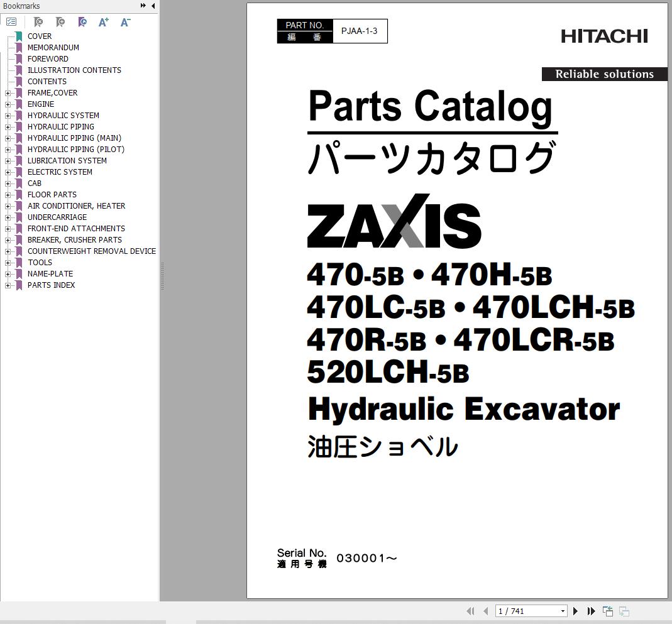Click the delete bookmark icon

click(38, 22)
